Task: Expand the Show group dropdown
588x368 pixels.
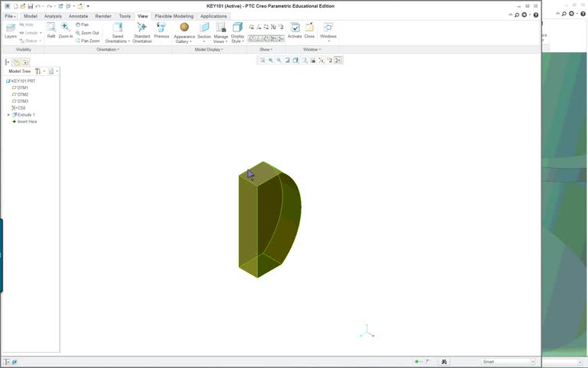Action: click(x=266, y=50)
